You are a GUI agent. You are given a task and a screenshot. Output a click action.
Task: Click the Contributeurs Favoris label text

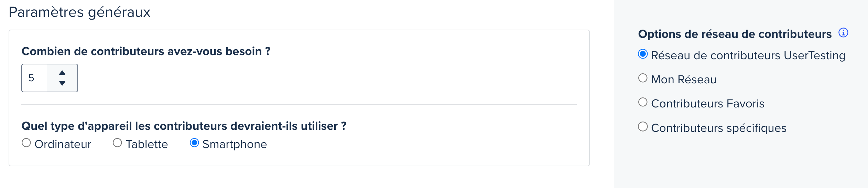tap(708, 104)
